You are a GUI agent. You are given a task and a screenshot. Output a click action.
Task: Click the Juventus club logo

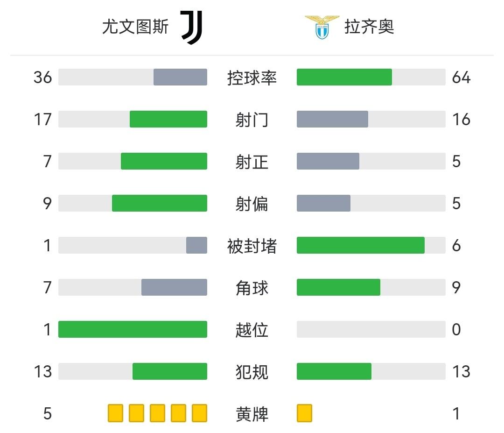[x=192, y=28]
